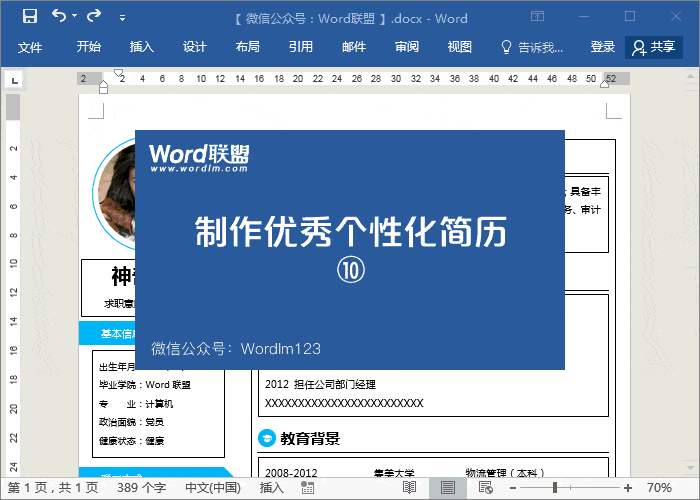
Task: Switch to the 邮件 ribbon tab
Action: 354,47
